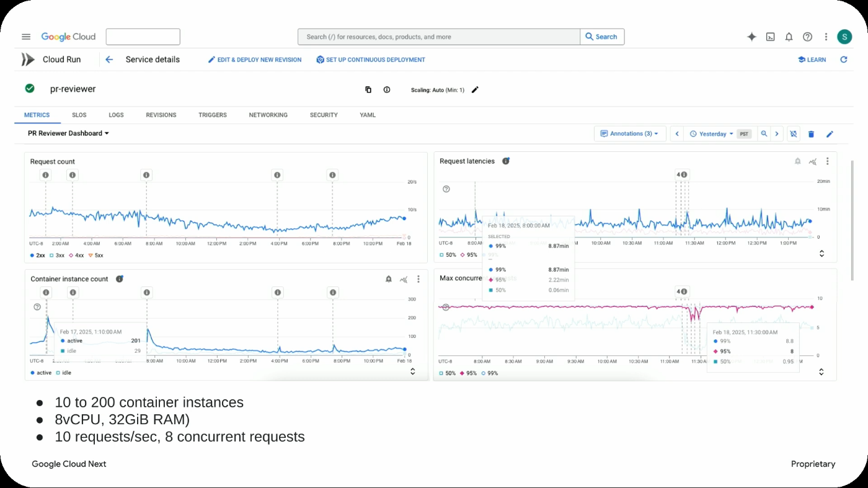
Task: Switch to the SLOS tab
Action: click(x=79, y=115)
